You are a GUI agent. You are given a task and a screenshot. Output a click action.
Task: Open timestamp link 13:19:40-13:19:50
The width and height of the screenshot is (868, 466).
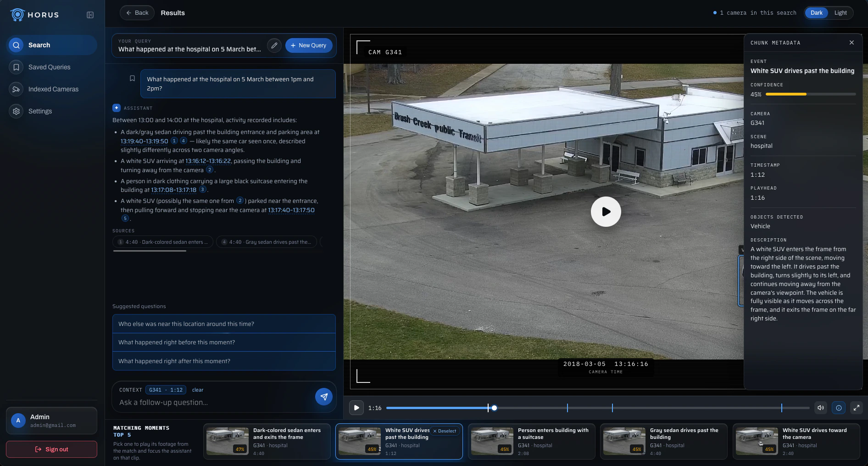click(144, 141)
